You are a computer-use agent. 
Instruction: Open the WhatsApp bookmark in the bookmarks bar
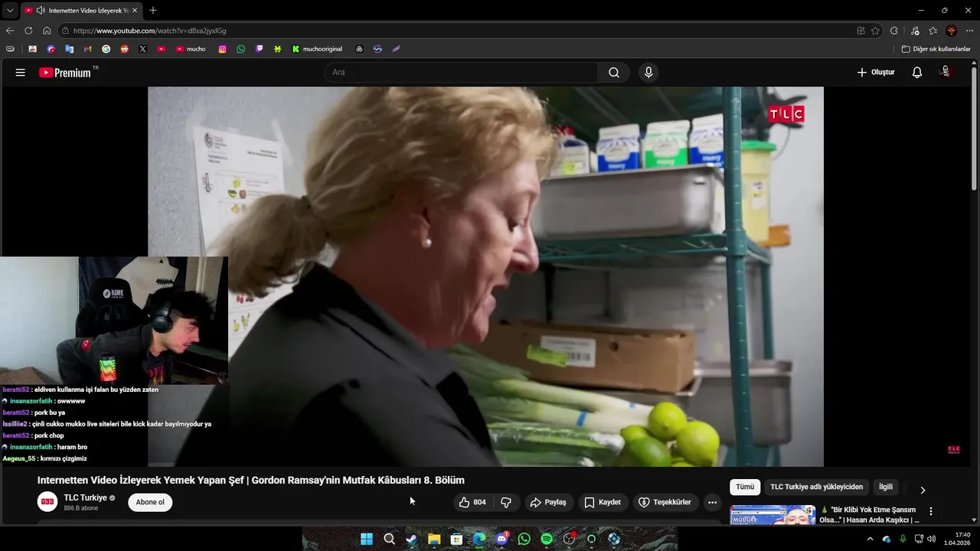pyautogui.click(x=240, y=49)
